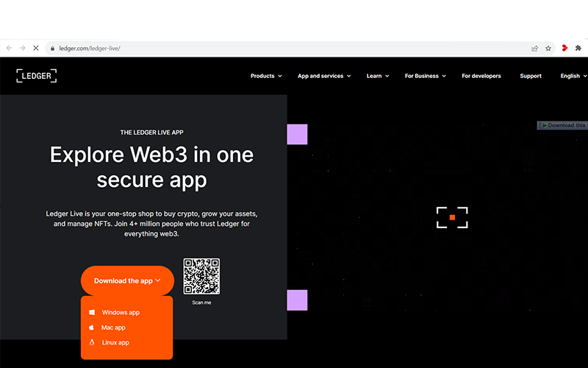Click the loading video placeholder icon
The image size is (588, 368).
pos(452,217)
